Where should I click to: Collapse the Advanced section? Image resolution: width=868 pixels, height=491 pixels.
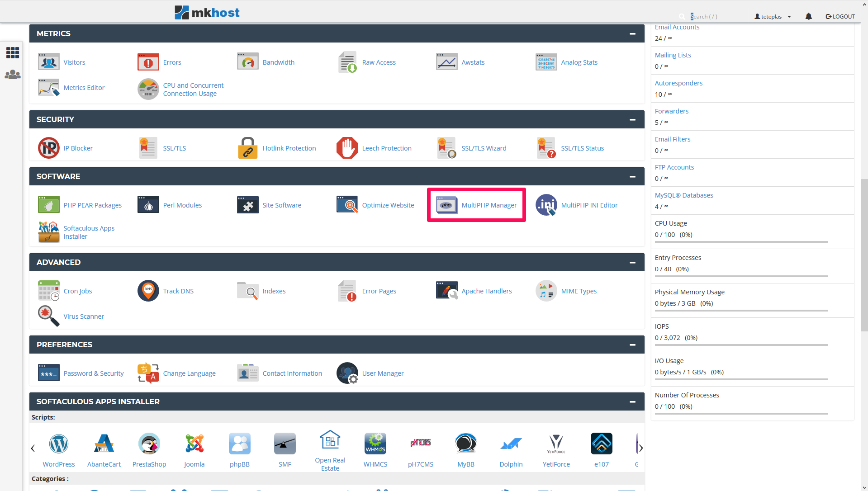coord(632,262)
